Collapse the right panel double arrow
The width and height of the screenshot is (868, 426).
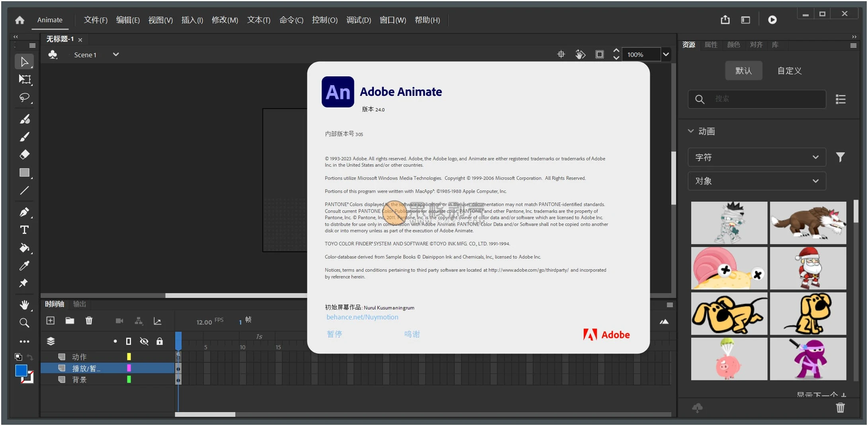(854, 37)
